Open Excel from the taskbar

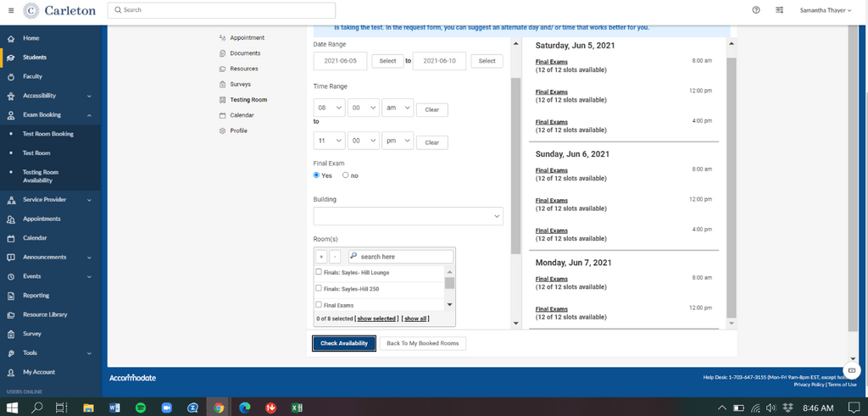point(297,408)
